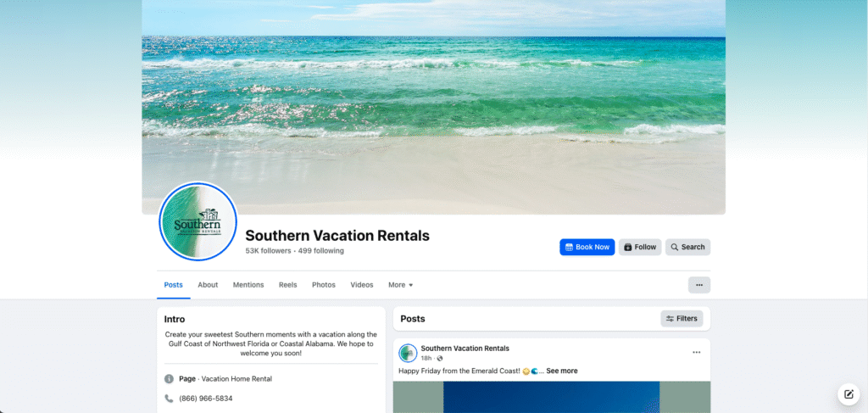
Task: Click the compose message icon in the bottom corner
Action: pos(848,394)
